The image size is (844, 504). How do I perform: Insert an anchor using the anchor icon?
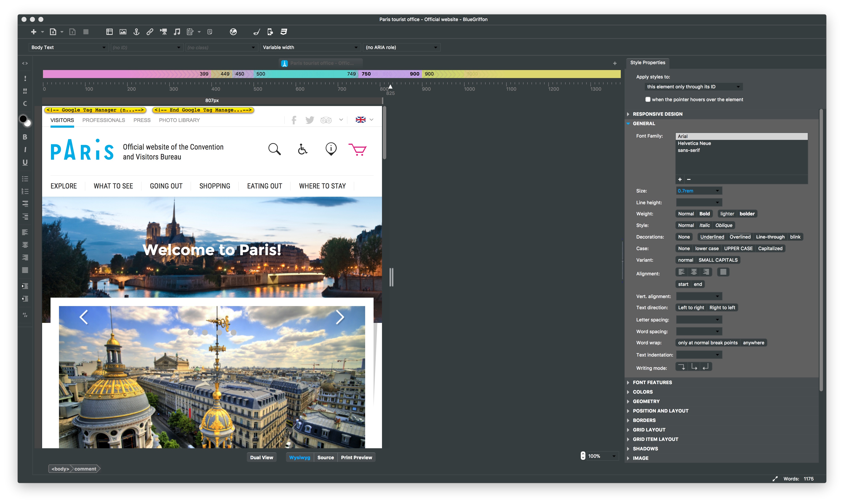(136, 32)
